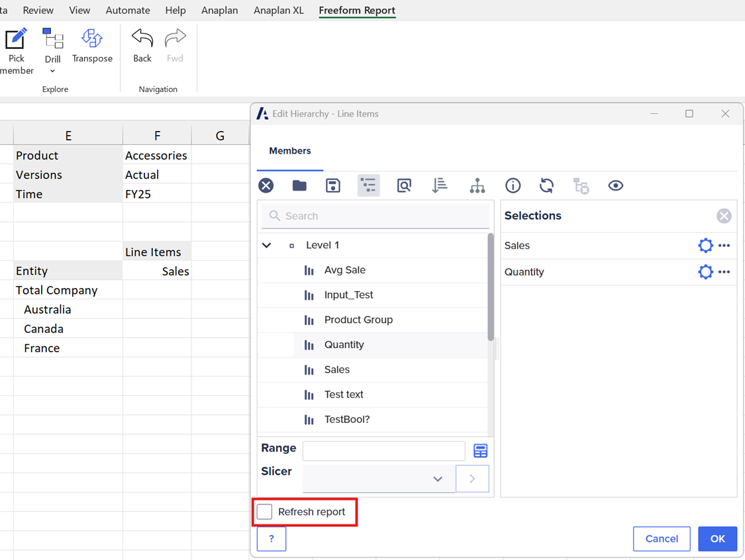
Task: Click the OK button
Action: (717, 539)
